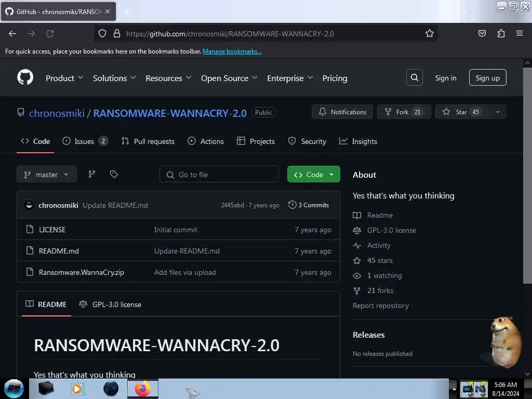Switch to the Security tab

point(307,141)
